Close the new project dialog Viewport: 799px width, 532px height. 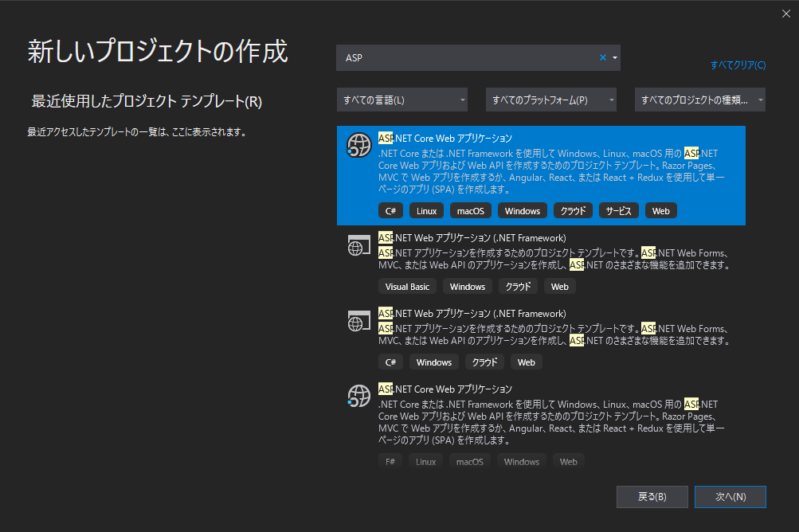click(x=786, y=14)
